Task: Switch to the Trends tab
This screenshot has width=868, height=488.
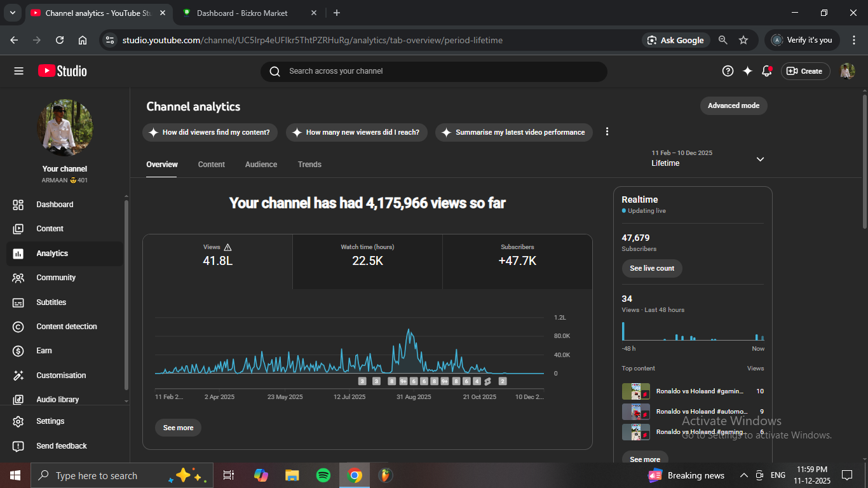Action: [309, 165]
